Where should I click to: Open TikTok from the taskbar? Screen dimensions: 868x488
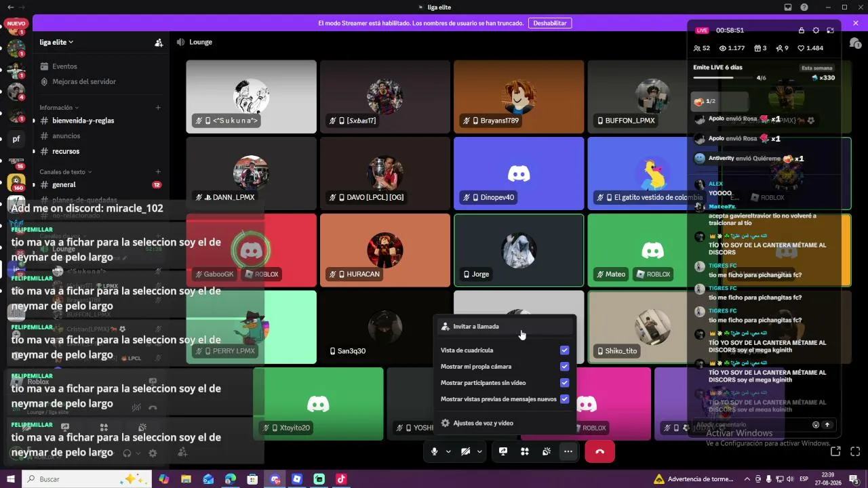[x=341, y=479]
